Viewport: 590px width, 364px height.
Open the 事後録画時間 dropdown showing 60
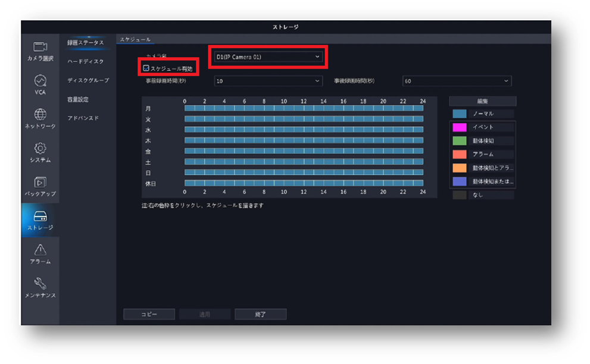[457, 81]
